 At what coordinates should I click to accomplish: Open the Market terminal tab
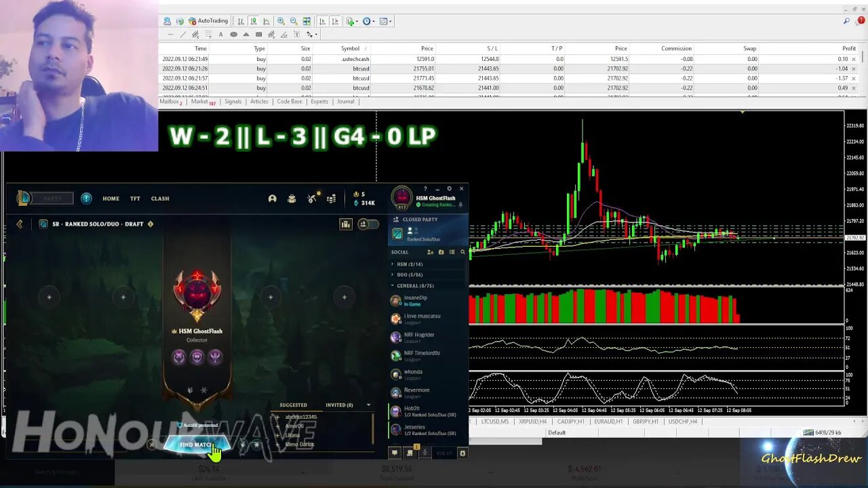[x=202, y=102]
